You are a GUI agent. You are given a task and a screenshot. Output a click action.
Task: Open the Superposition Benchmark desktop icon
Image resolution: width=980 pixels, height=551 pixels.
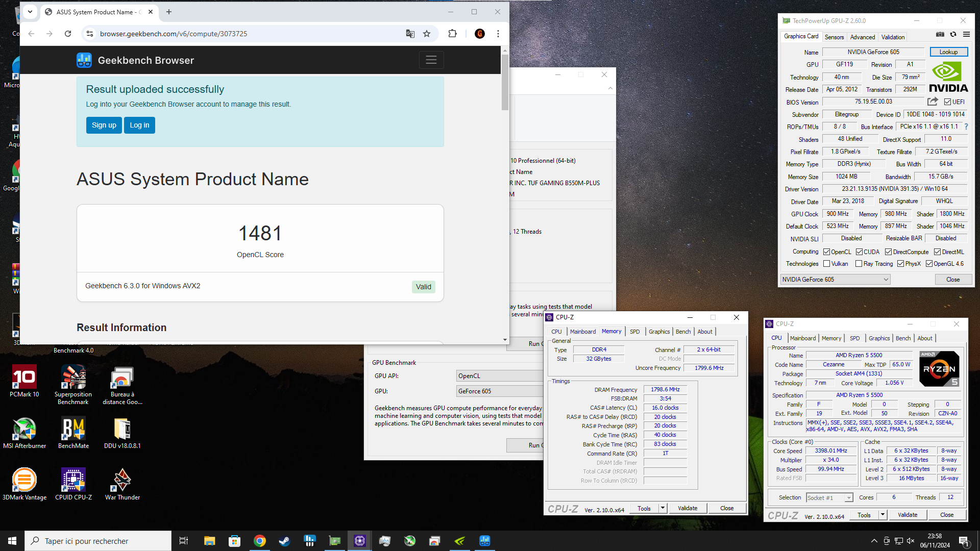[73, 385]
